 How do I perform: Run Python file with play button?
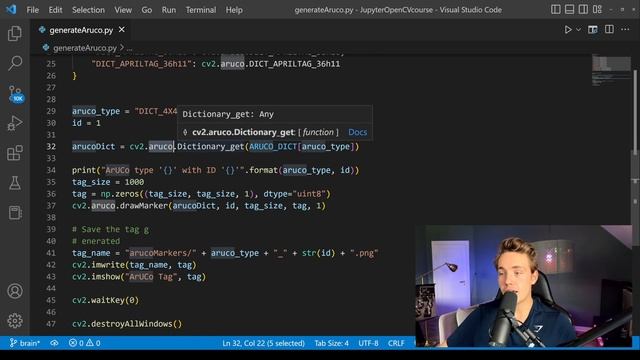click(x=568, y=30)
